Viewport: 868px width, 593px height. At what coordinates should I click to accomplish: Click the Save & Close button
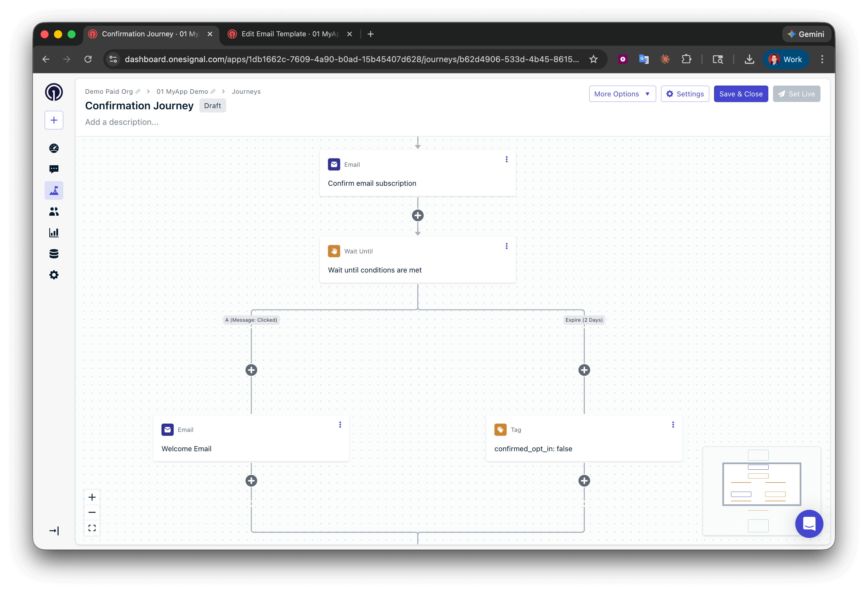coord(741,94)
